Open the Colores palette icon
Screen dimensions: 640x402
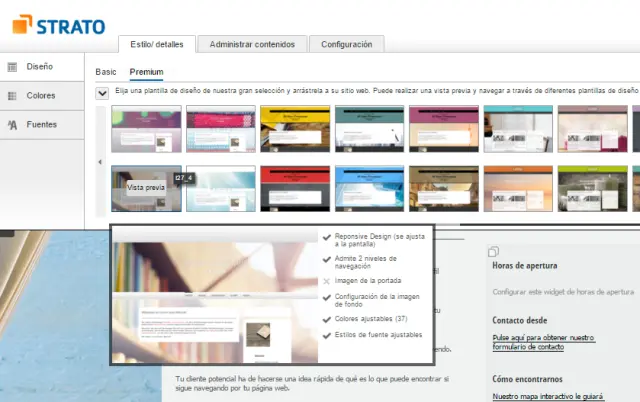[x=13, y=96]
